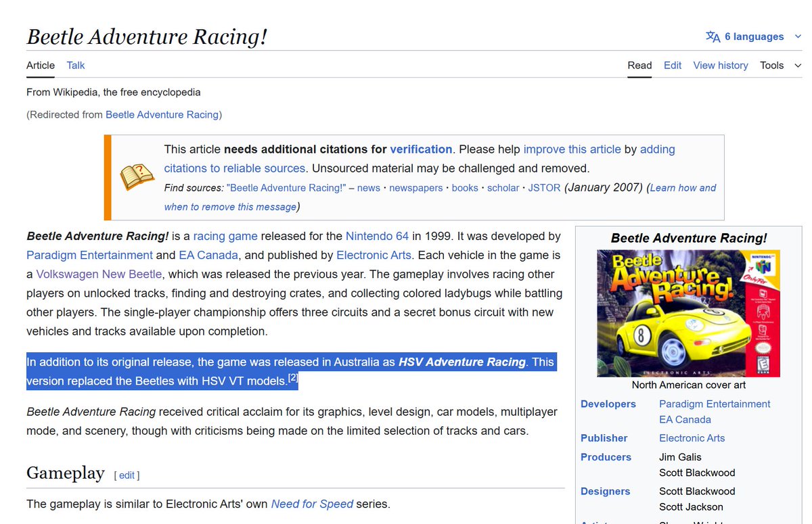Open Electronic Arts in the infobox Publisher row
Screen dimensions: 812x524
click(x=692, y=438)
